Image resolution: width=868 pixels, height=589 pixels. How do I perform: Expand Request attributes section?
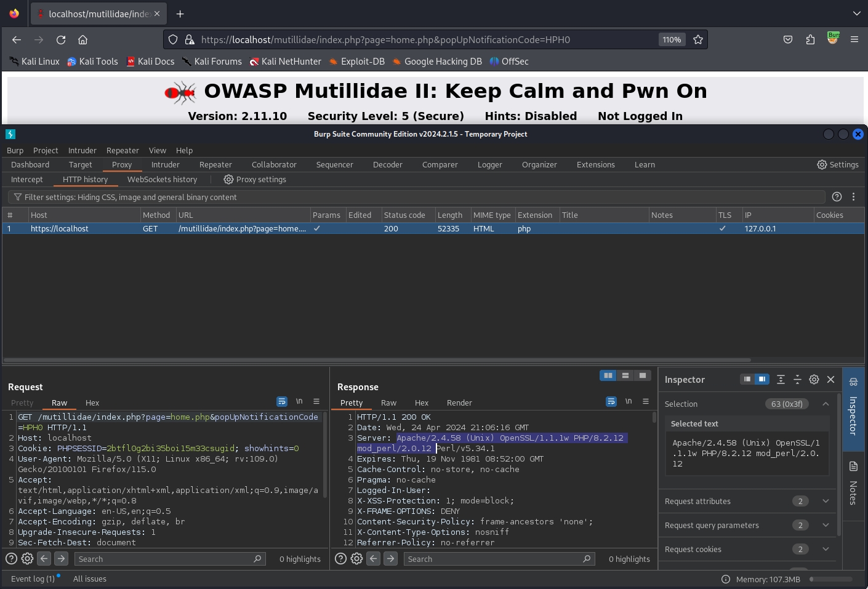point(826,501)
